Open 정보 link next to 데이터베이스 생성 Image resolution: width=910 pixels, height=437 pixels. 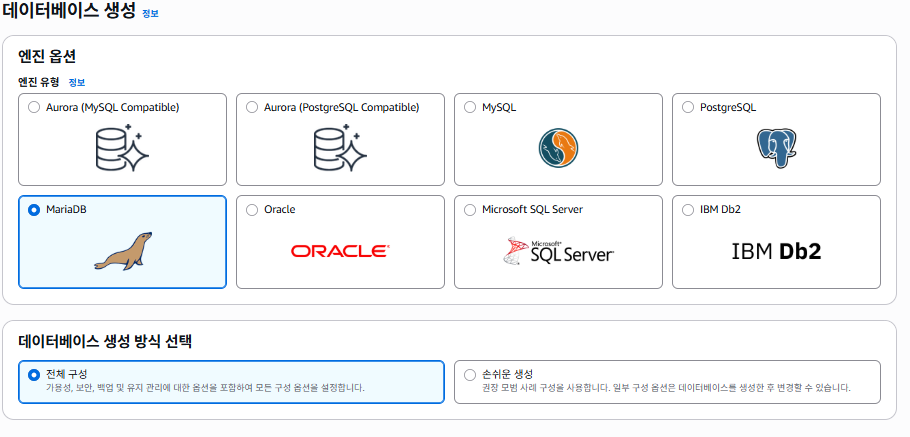[150, 13]
